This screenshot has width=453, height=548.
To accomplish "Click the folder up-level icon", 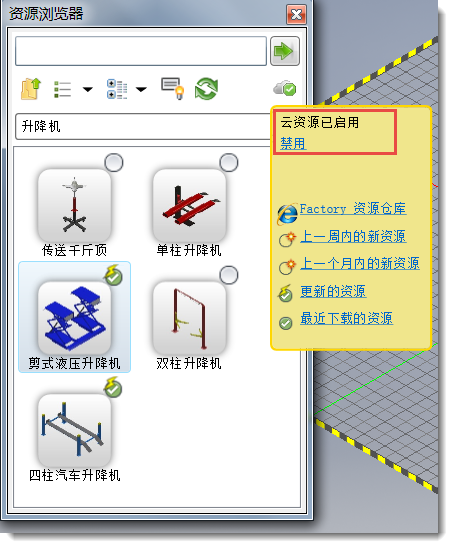I will [x=31, y=89].
